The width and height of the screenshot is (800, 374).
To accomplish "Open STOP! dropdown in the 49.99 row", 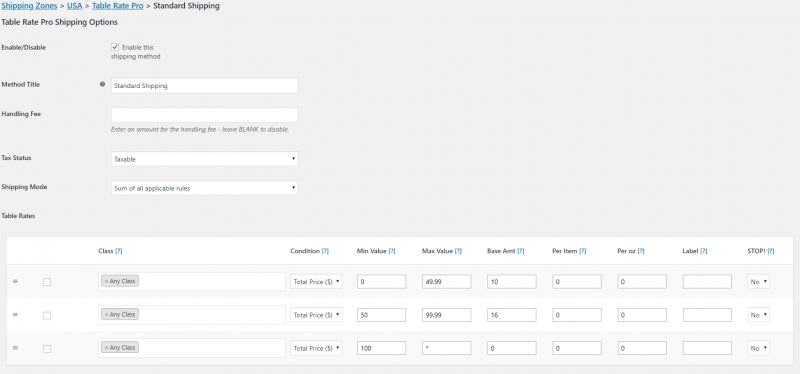I will click(x=759, y=282).
